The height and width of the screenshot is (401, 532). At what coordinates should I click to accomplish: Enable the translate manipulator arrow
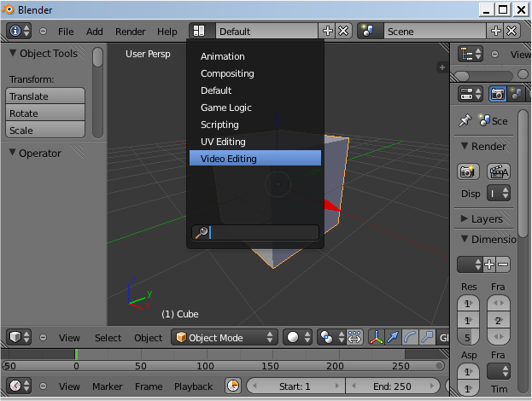[x=393, y=337]
